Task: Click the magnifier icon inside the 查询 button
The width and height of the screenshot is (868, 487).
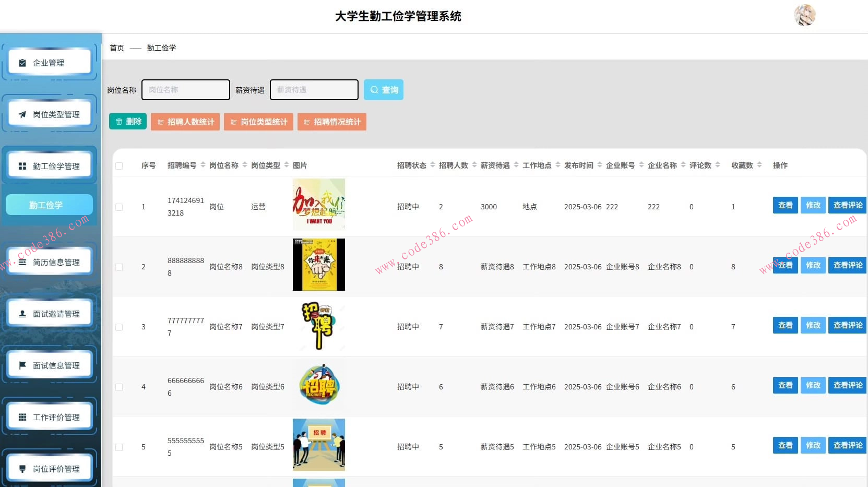Action: (374, 90)
